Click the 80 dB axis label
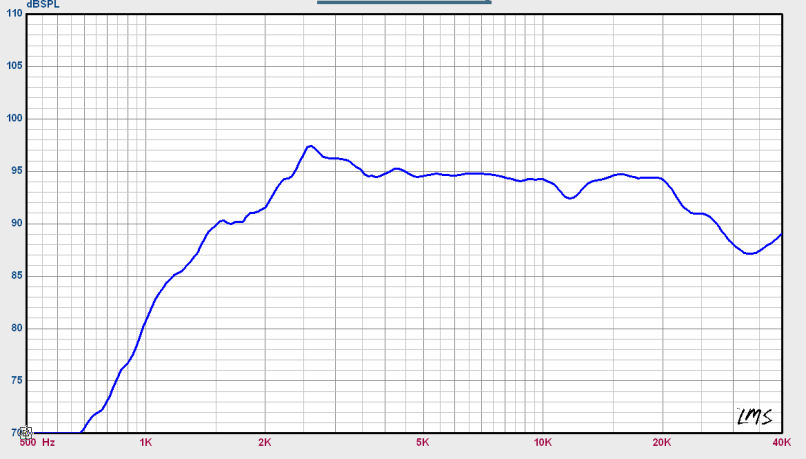This screenshot has height=459, width=806. (16, 328)
